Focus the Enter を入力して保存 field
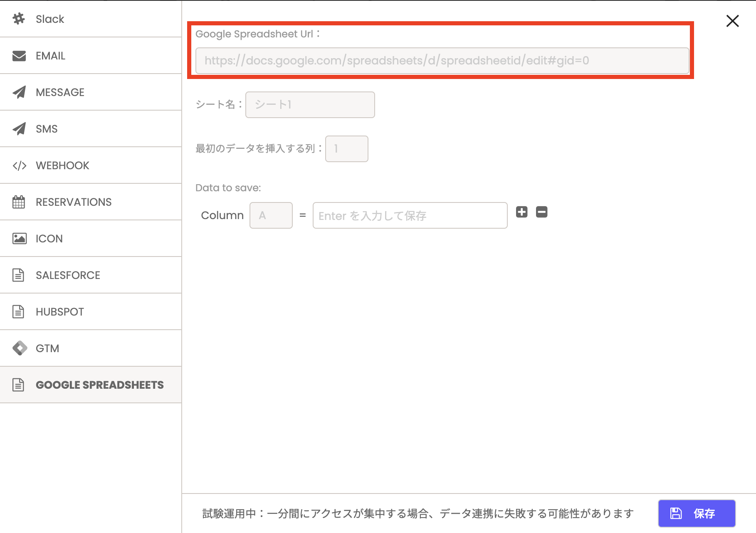The width and height of the screenshot is (756, 533). (x=410, y=215)
